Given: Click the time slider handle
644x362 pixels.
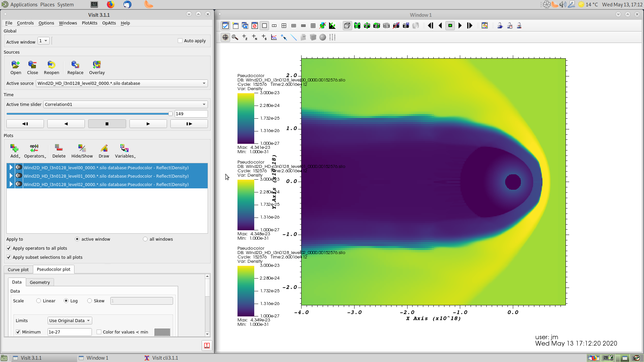Looking at the screenshot, I should point(170,114).
